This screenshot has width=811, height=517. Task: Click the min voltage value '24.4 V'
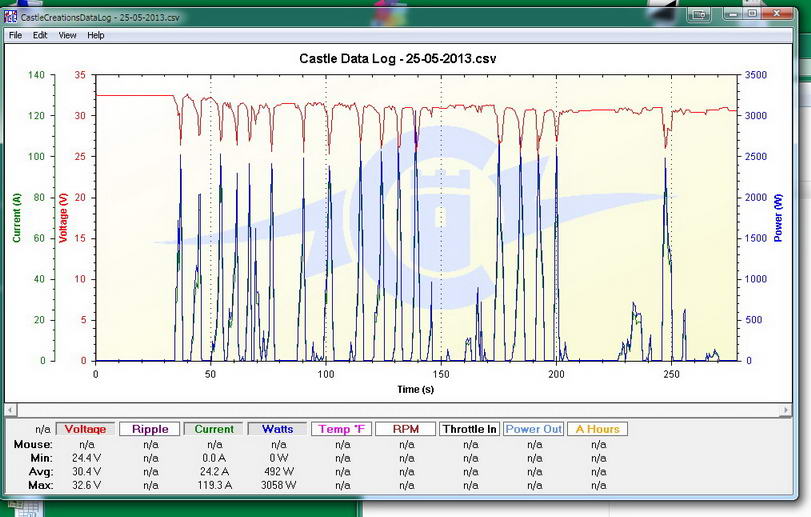(x=86, y=458)
